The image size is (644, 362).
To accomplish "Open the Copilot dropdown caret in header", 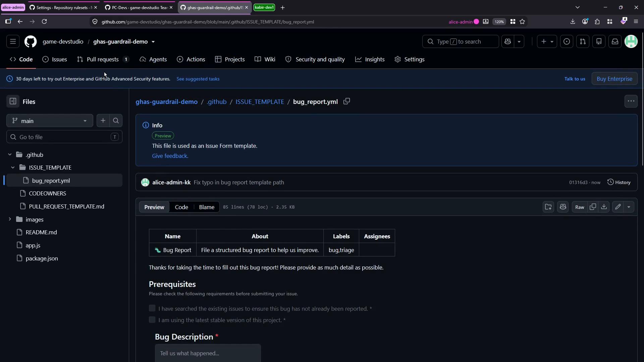I will (519, 42).
